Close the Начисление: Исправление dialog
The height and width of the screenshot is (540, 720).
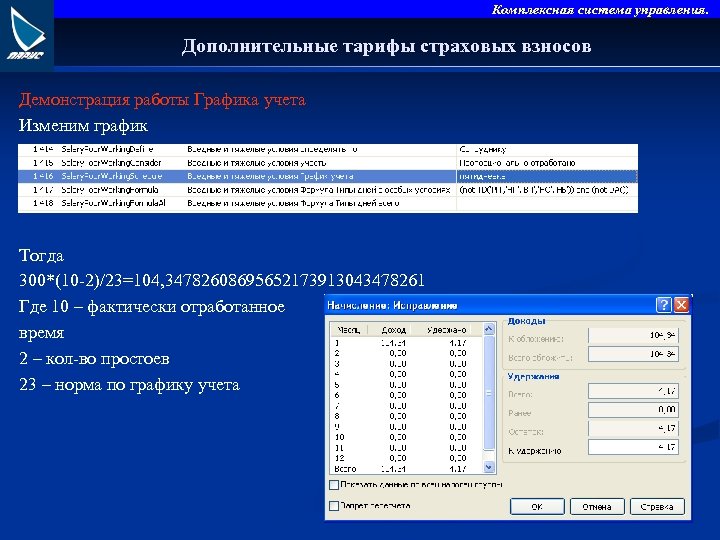click(x=681, y=305)
